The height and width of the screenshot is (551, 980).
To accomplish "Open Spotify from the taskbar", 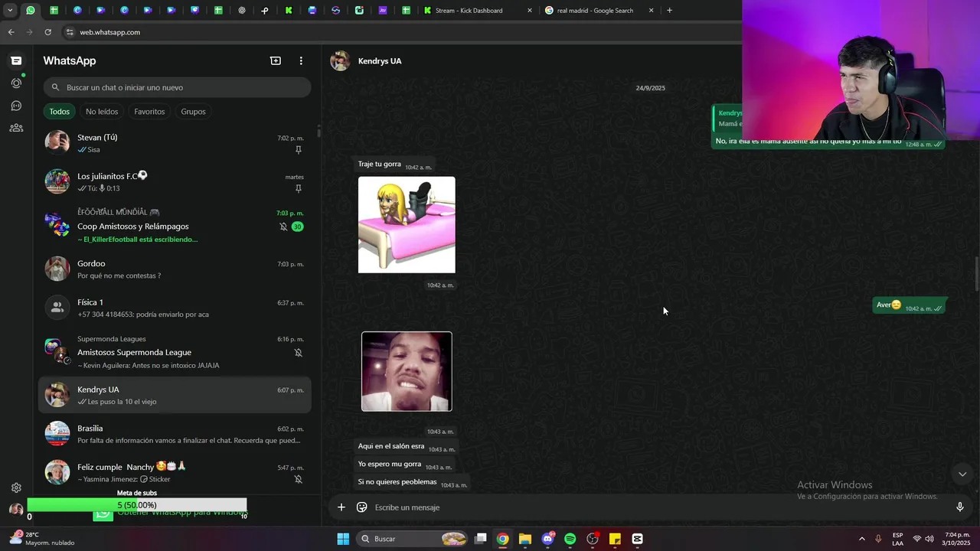I will (x=570, y=539).
